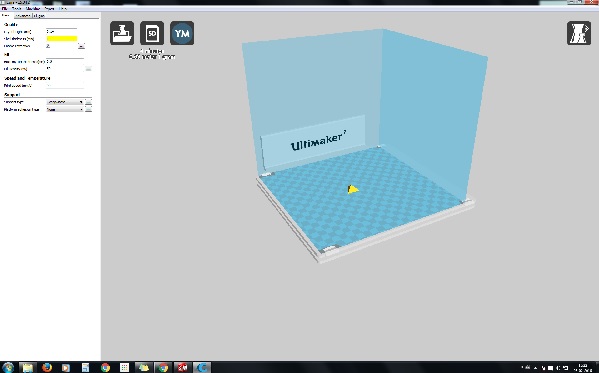Image resolution: width=599 pixels, height=373 pixels.
Task: Open the Expert menu
Action: [49, 8]
